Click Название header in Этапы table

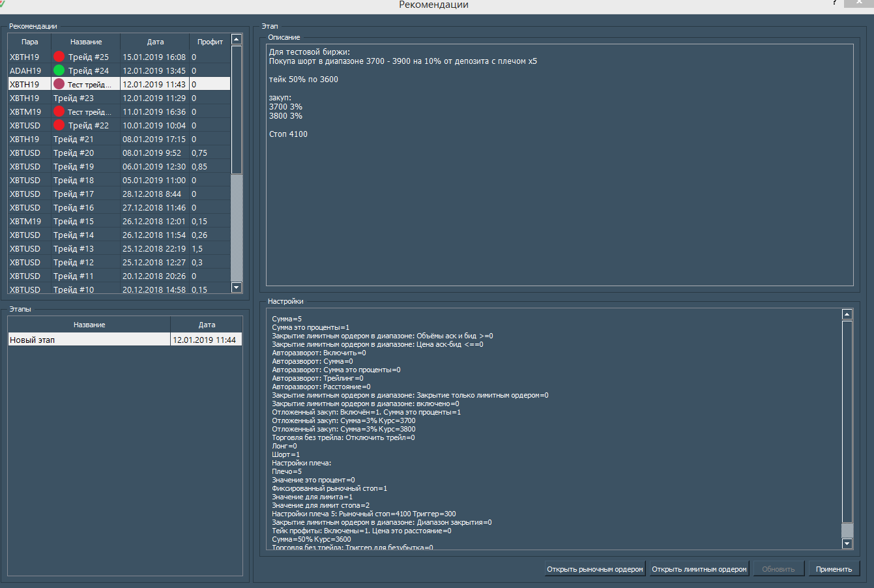(89, 325)
